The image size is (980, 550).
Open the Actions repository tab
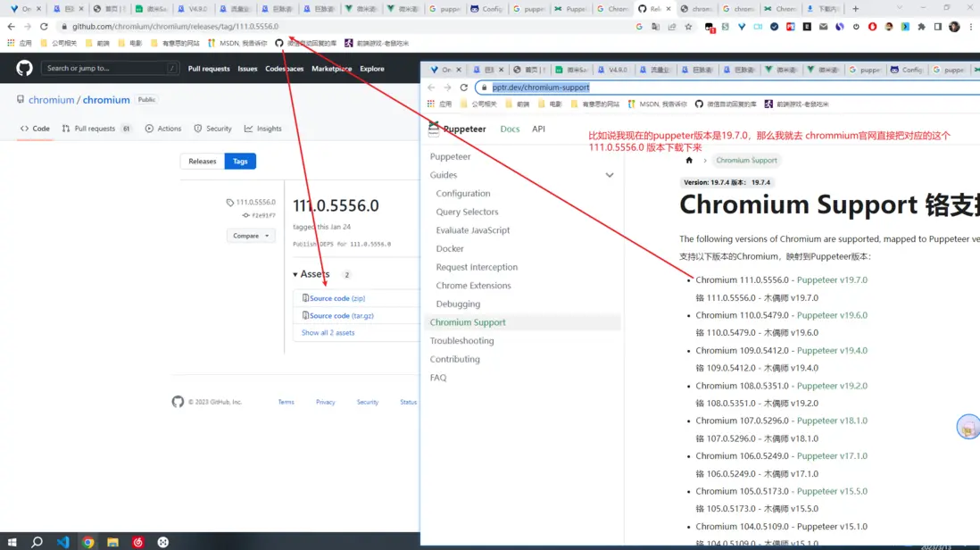point(163,129)
